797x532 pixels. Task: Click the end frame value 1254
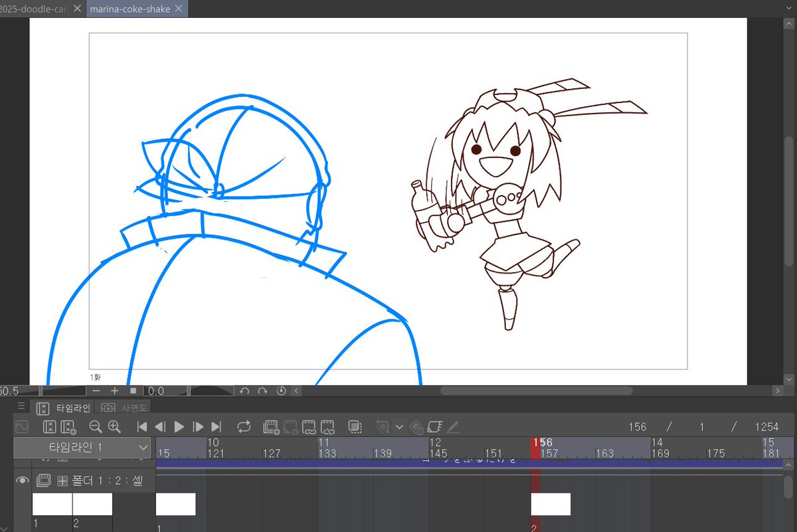(766, 427)
